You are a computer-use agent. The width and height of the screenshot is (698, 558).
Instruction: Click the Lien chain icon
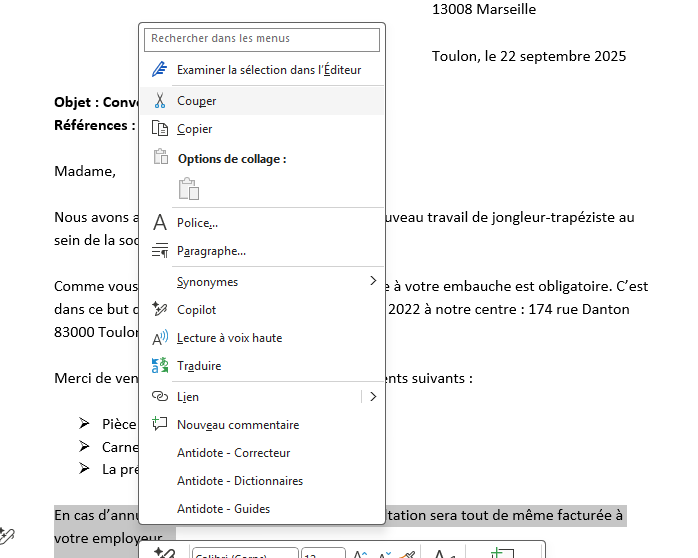[x=159, y=397]
